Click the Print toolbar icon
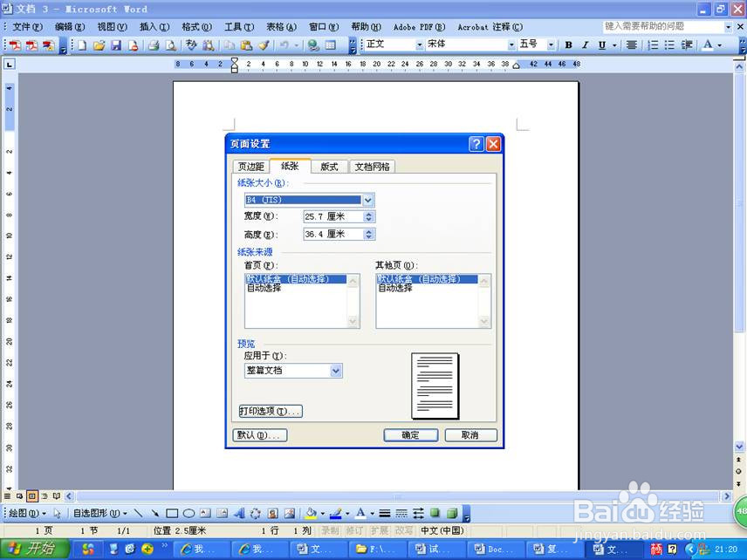 [x=154, y=45]
